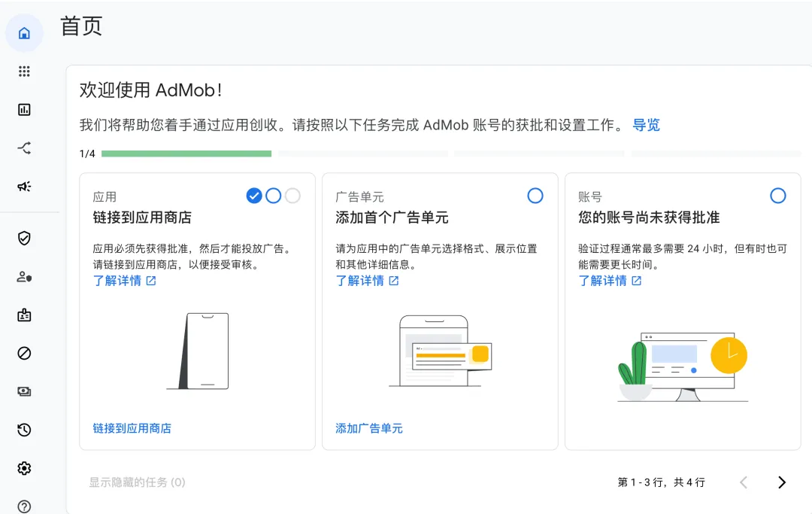Screen dimensions: 812x514
Task: Go to previous page of tasks
Action: pyautogui.click(x=744, y=482)
